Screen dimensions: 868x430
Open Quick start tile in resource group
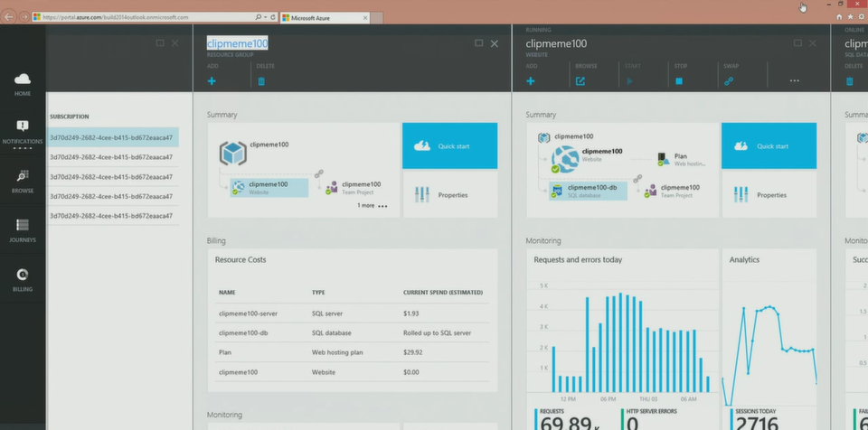449,146
